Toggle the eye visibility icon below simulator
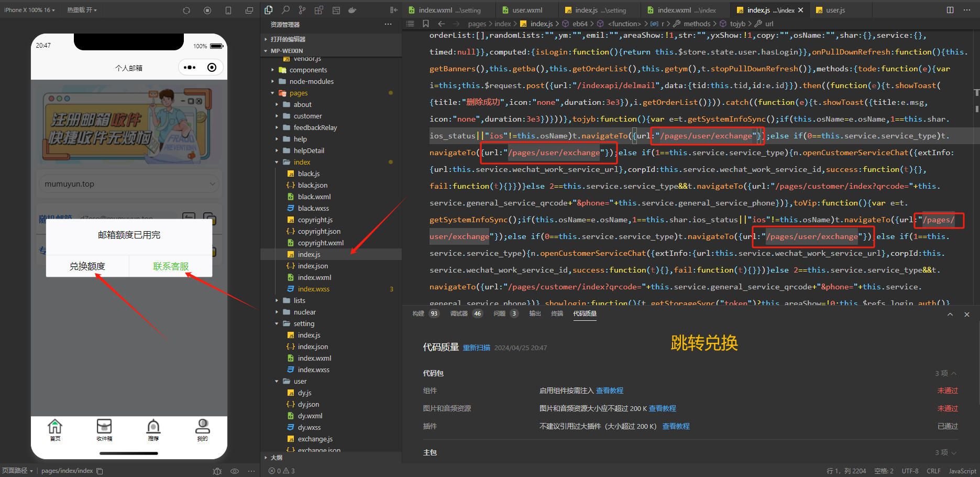Screen dimensions: 980x477 tap(235, 471)
